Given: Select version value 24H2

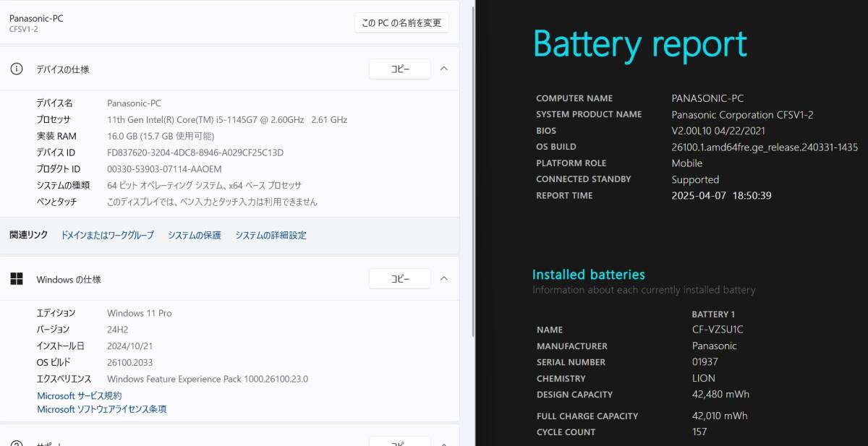Looking at the screenshot, I should [117, 330].
